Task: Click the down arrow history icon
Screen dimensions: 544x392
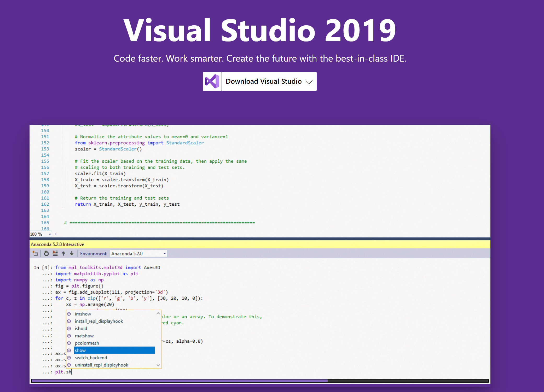Action: (x=72, y=253)
